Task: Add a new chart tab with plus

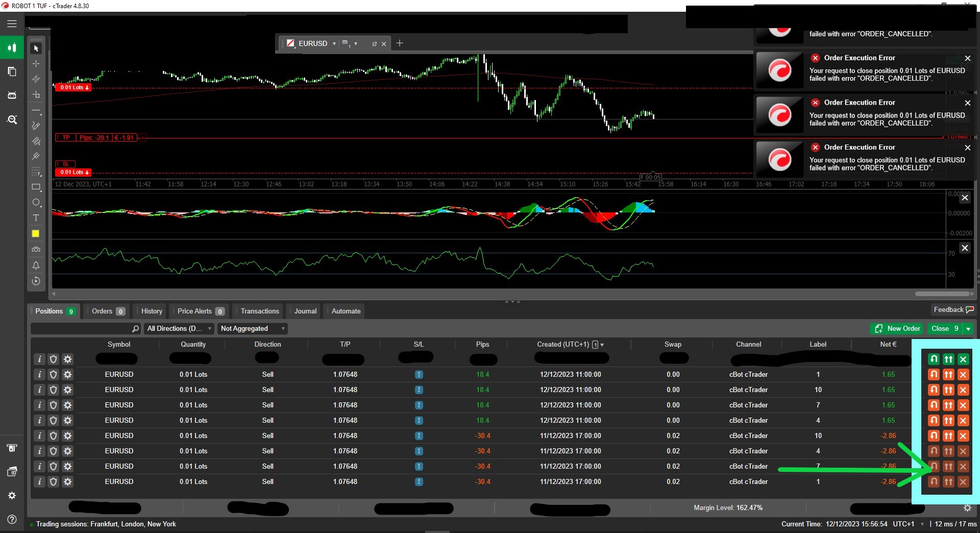Action: [x=400, y=43]
